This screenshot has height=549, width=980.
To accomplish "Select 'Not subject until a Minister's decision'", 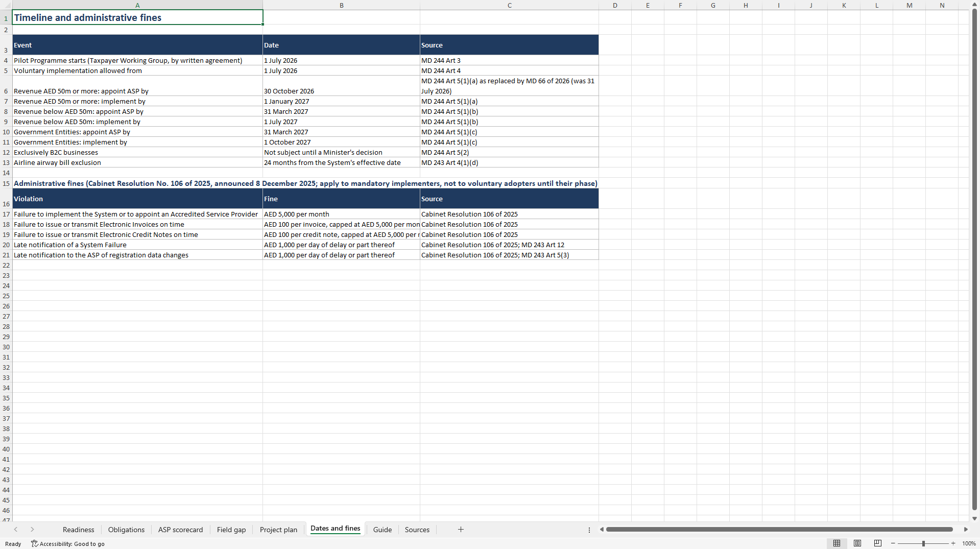I will point(341,152).
